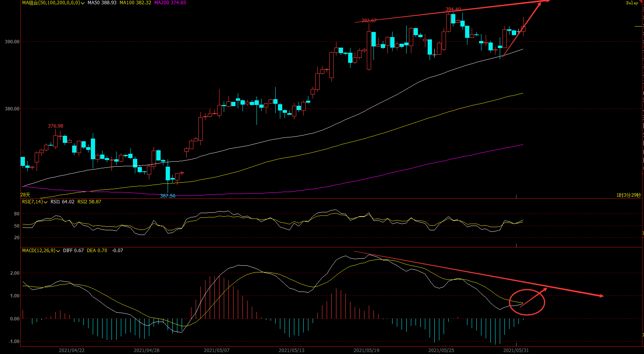Image resolution: width=644 pixels, height=354 pixels.
Task: Click the 367.50 low price label
Action: point(168,196)
